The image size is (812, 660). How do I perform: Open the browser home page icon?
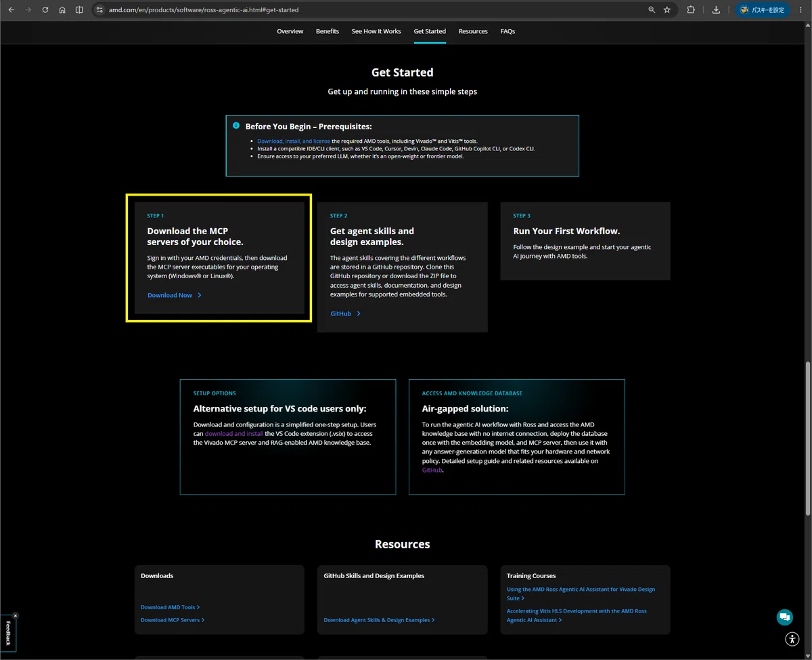(62, 10)
